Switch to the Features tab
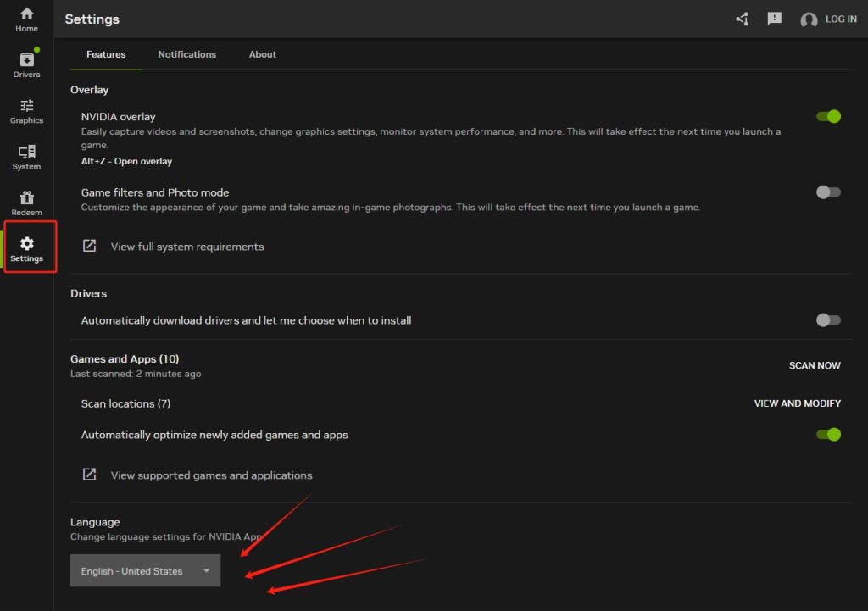This screenshot has width=868, height=611. click(x=106, y=54)
